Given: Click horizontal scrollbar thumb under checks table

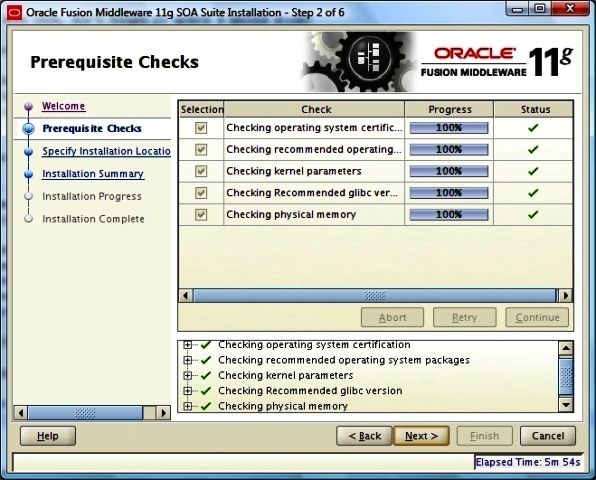Looking at the screenshot, I should [374, 295].
